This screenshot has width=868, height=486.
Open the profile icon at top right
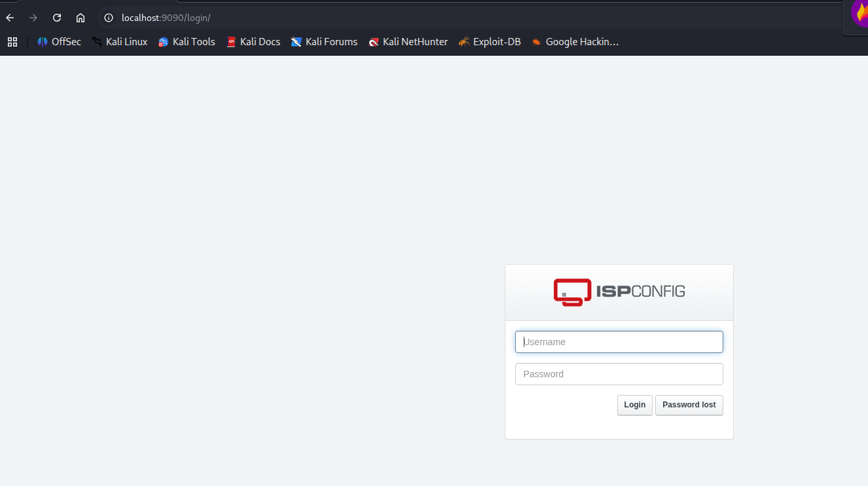[859, 13]
